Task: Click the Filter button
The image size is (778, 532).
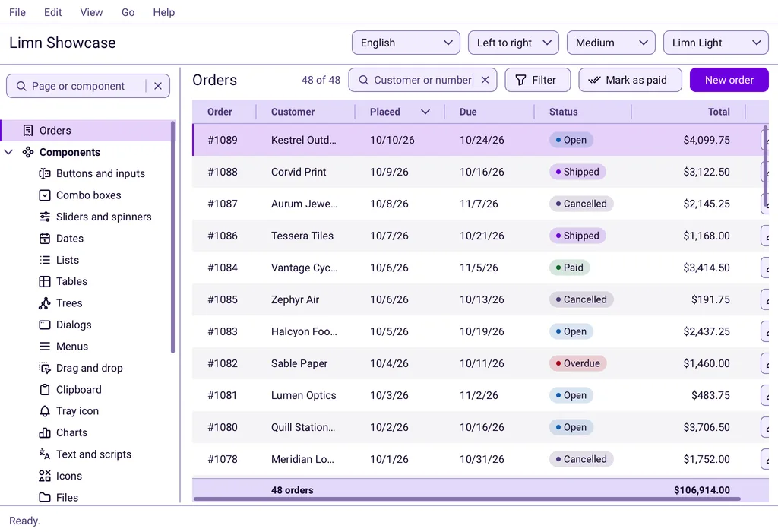Action: point(538,80)
